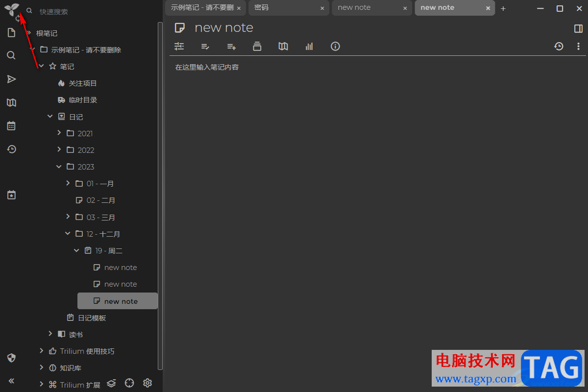Open note map ribbon icon
Screen dimensions: 588x392
pos(283,46)
